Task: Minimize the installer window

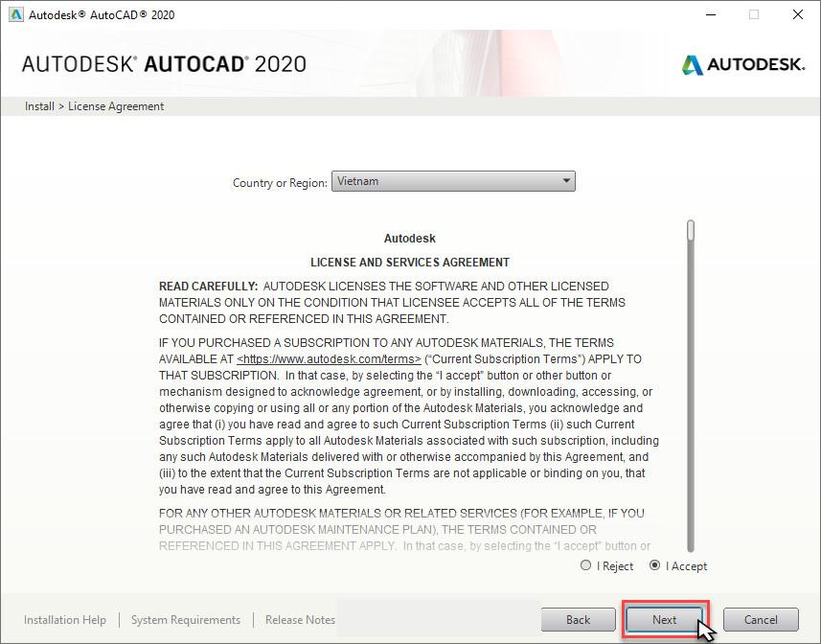Action: coord(710,14)
